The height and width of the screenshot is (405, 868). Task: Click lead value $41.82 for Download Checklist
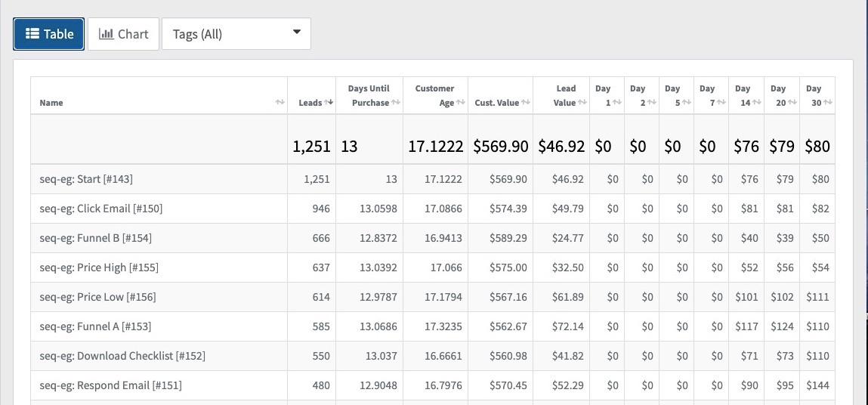tap(568, 356)
